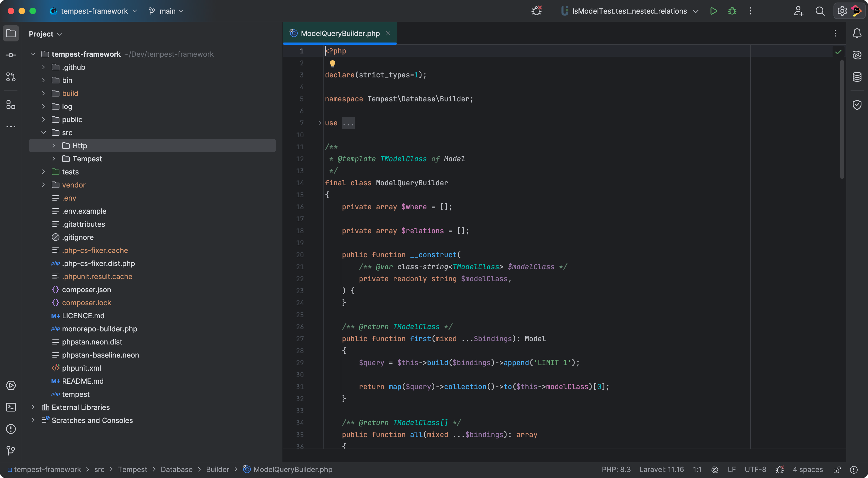Viewport: 868px width, 478px height.
Task: Click the Database breadcrumb in navigation bar
Action: tap(176, 470)
